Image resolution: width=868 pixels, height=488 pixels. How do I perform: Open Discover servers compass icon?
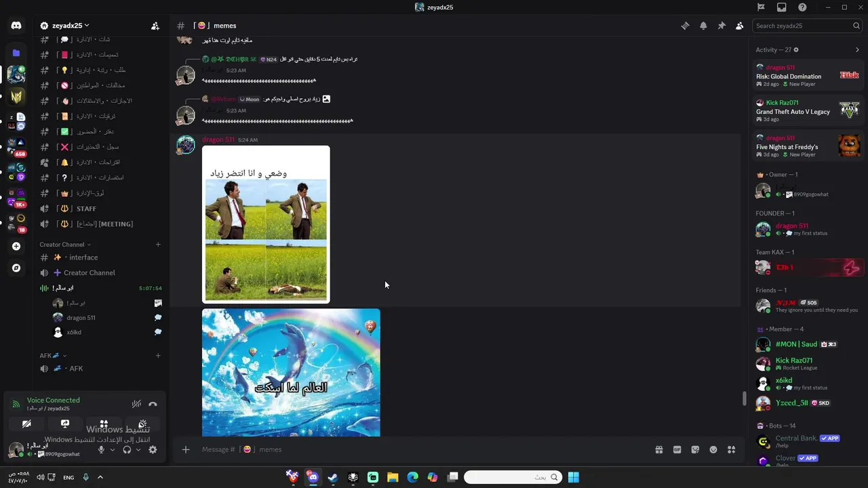point(16,268)
